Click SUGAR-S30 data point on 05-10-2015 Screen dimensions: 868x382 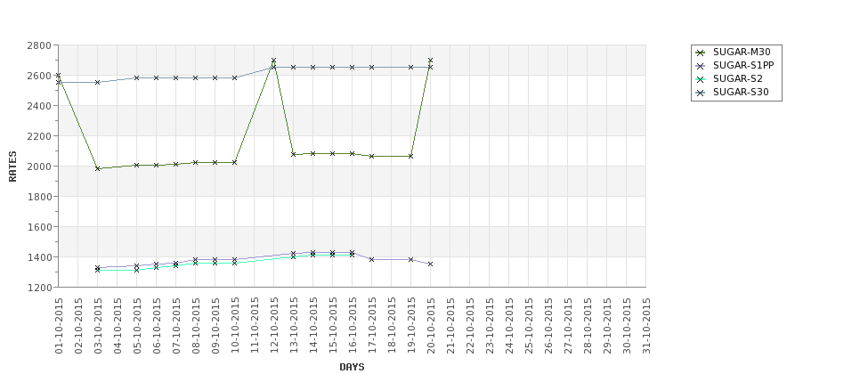pyautogui.click(x=137, y=78)
